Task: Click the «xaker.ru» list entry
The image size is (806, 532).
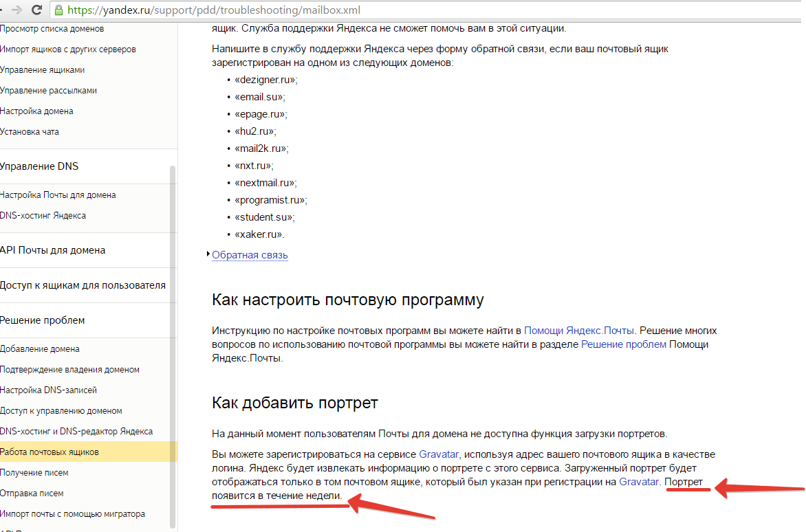Action: (x=259, y=234)
